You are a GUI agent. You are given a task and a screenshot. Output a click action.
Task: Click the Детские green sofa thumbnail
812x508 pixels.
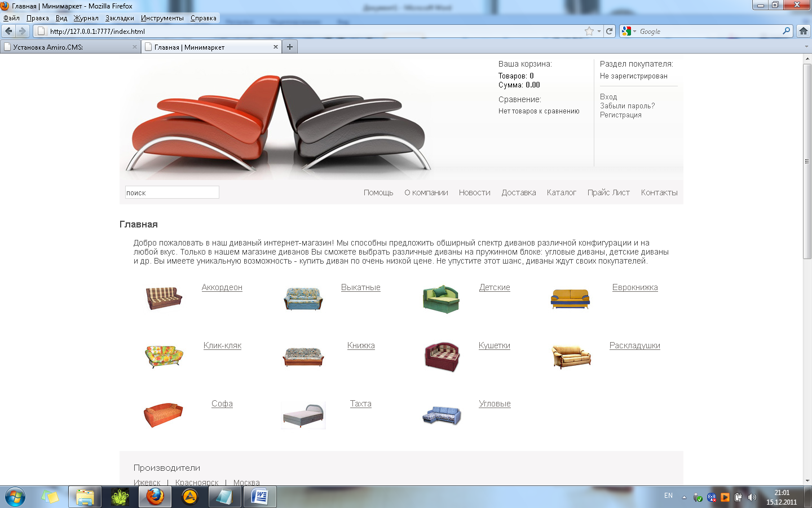[x=441, y=299]
